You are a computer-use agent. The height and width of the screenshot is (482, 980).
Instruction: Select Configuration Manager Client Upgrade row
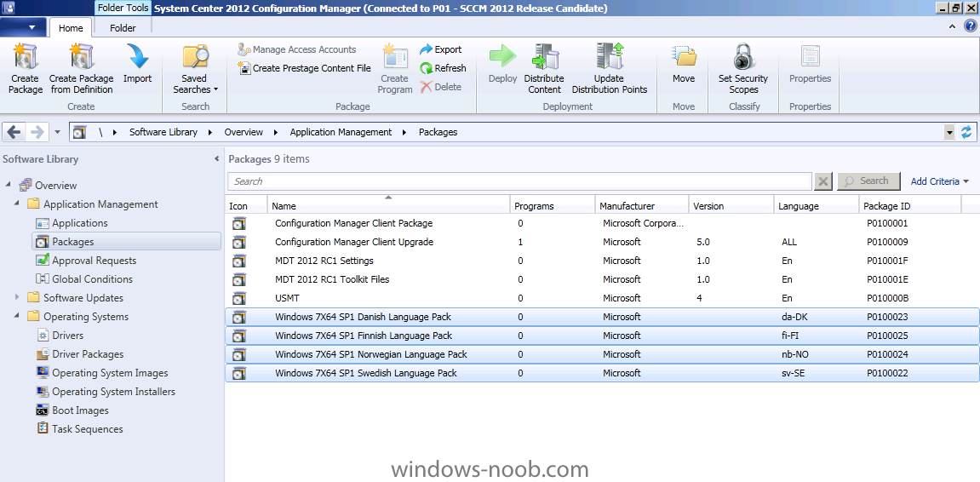tap(602, 242)
